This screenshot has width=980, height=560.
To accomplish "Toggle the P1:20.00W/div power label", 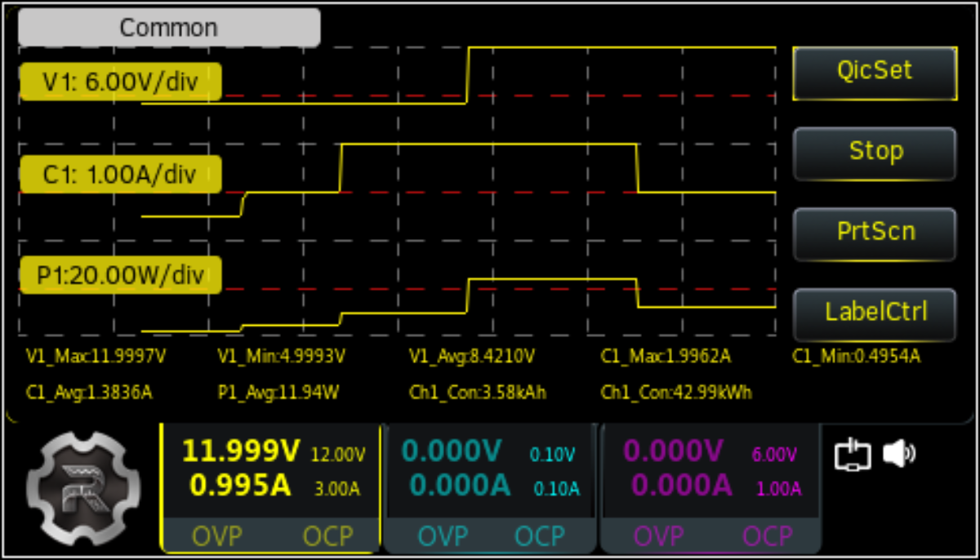I will 121,276.
